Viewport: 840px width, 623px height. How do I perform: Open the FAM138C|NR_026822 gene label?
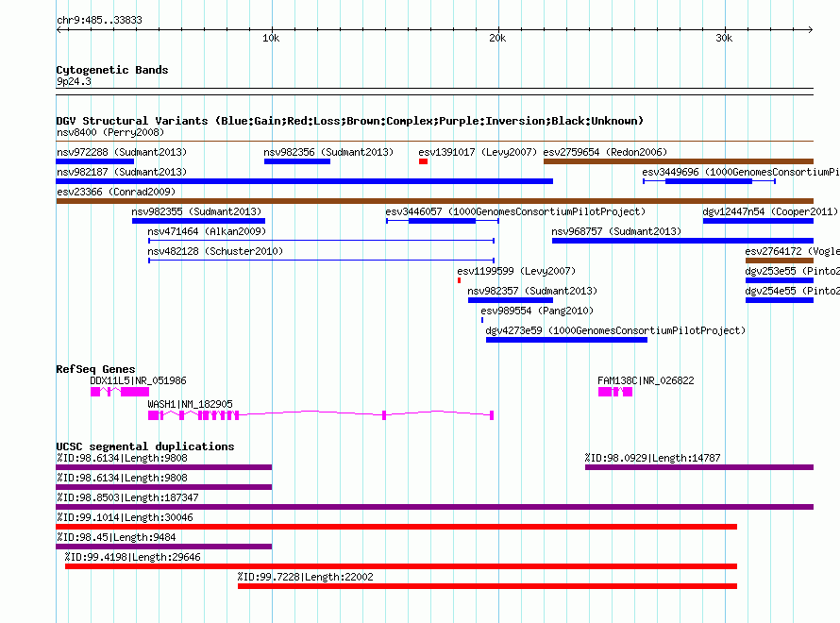click(647, 380)
